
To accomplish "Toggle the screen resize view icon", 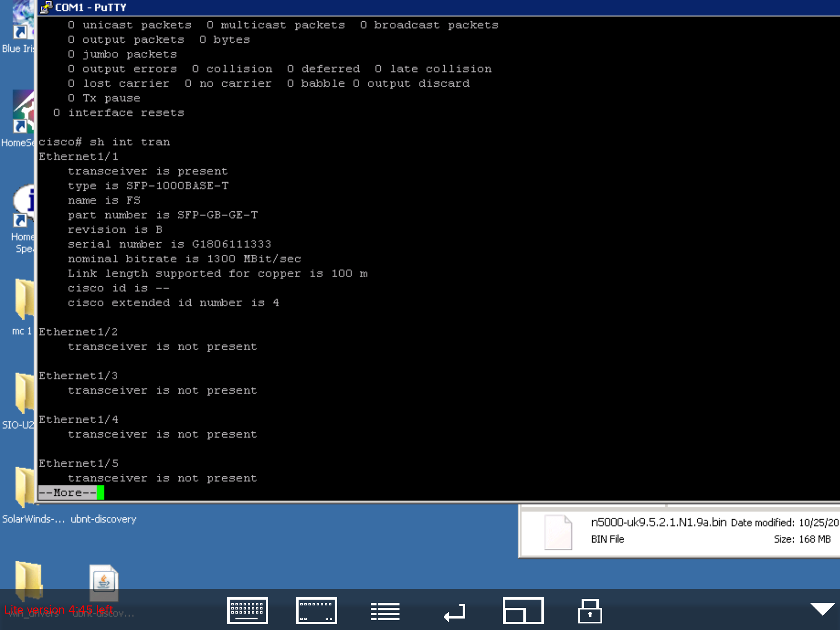I will coord(523,611).
